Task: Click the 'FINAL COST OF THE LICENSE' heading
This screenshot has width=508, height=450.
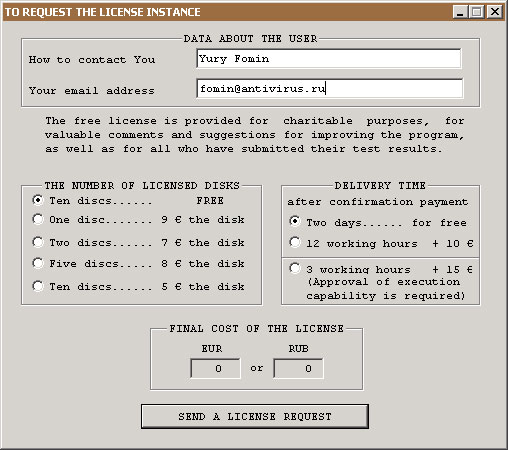Action: coord(256,329)
